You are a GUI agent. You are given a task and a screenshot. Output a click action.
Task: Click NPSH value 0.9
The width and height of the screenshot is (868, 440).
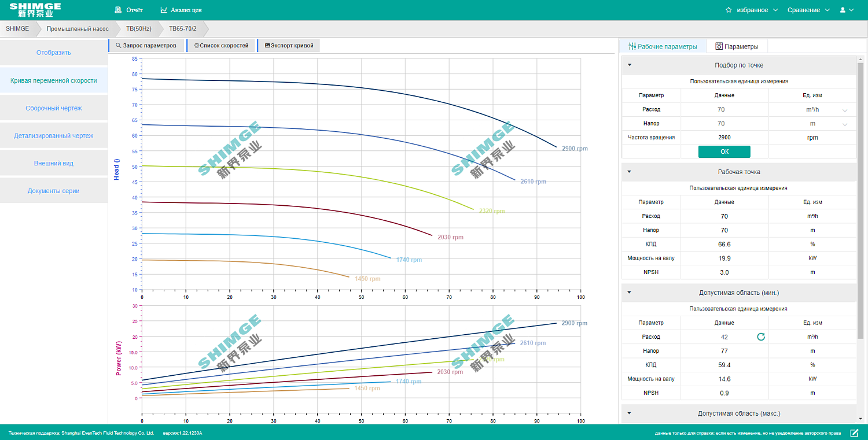pos(724,393)
